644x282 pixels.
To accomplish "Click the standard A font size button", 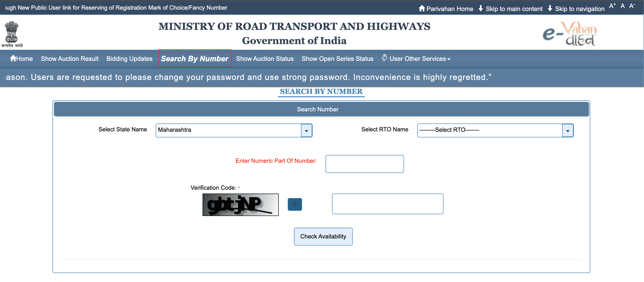I will click(x=623, y=6).
